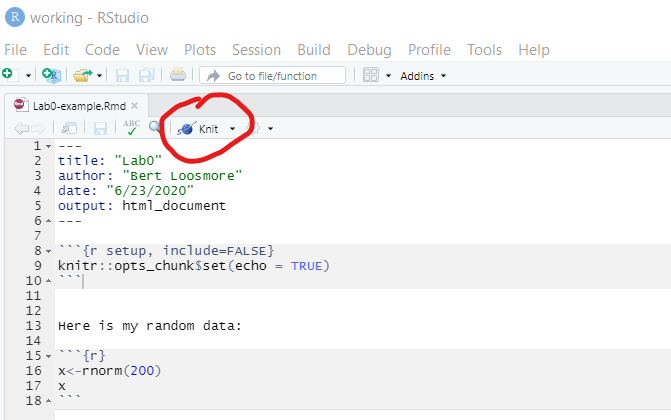The height and width of the screenshot is (420, 671).
Task: Open the Knit options dropdown arrow
Action: (x=232, y=128)
